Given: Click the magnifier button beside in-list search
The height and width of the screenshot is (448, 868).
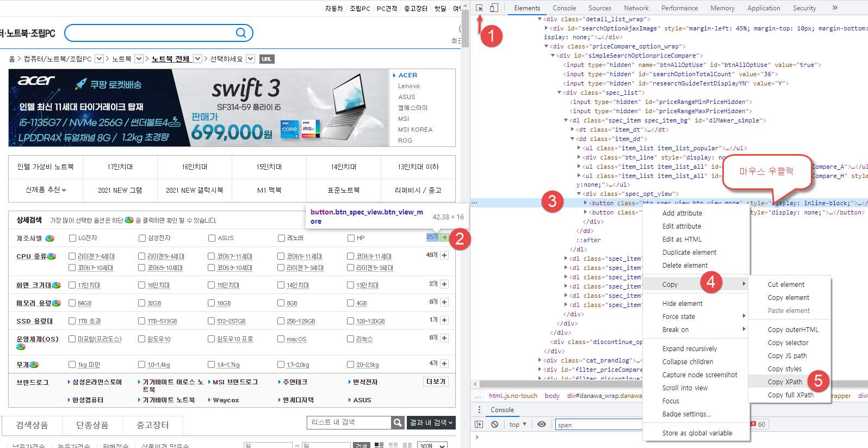Looking at the screenshot, I should tap(398, 422).
